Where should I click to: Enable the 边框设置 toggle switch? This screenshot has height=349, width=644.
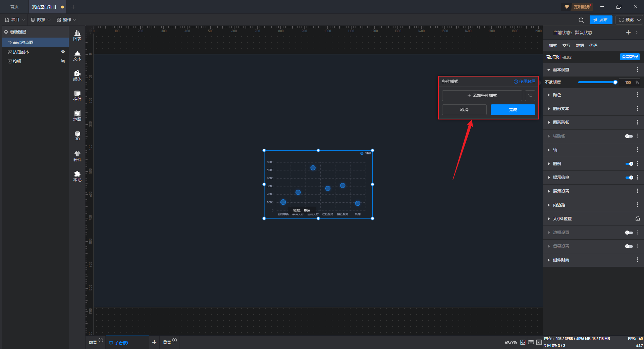pos(629,233)
